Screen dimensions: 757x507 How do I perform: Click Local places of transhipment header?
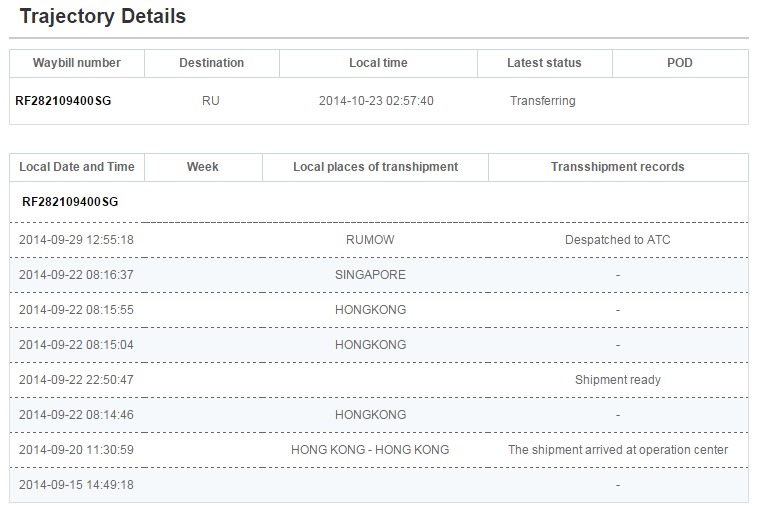pos(375,167)
